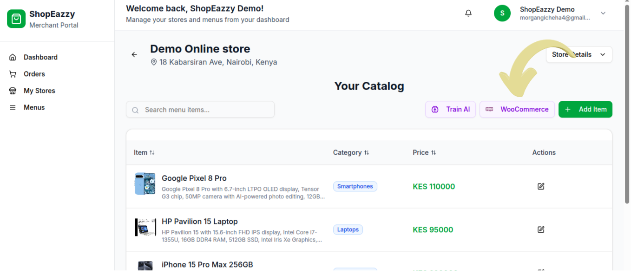The height and width of the screenshot is (275, 644).
Task: Click the edit icon for HP Pavilion 15 Laptop
Action: [541, 229]
